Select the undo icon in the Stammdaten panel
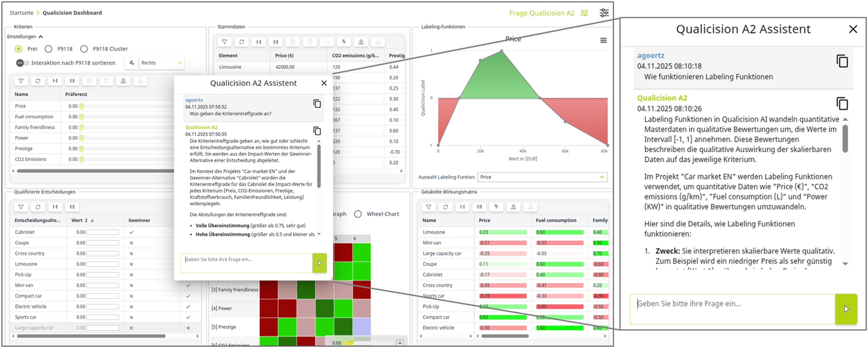 click(x=327, y=42)
